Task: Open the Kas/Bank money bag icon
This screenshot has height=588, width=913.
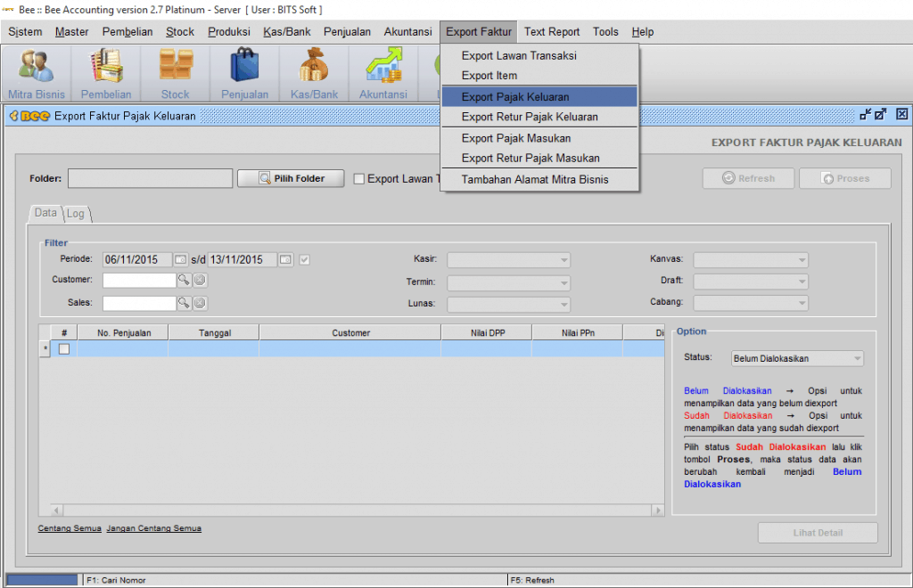Action: [314, 73]
